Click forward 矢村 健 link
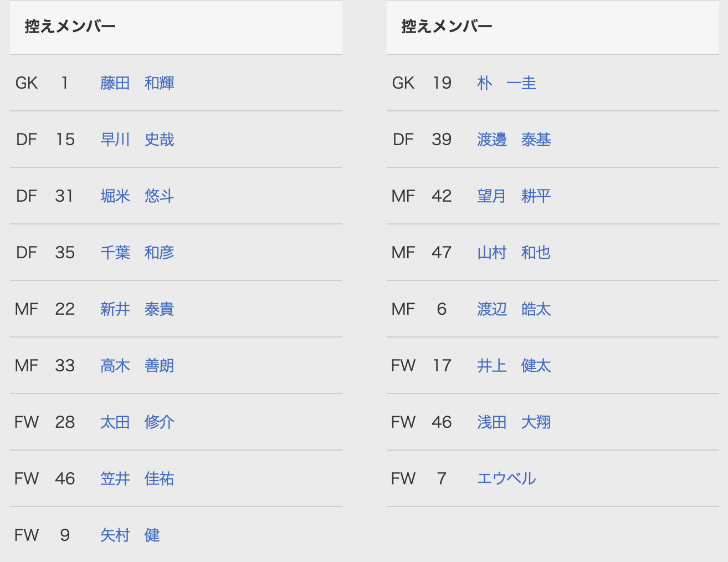The image size is (728, 562). click(x=130, y=535)
